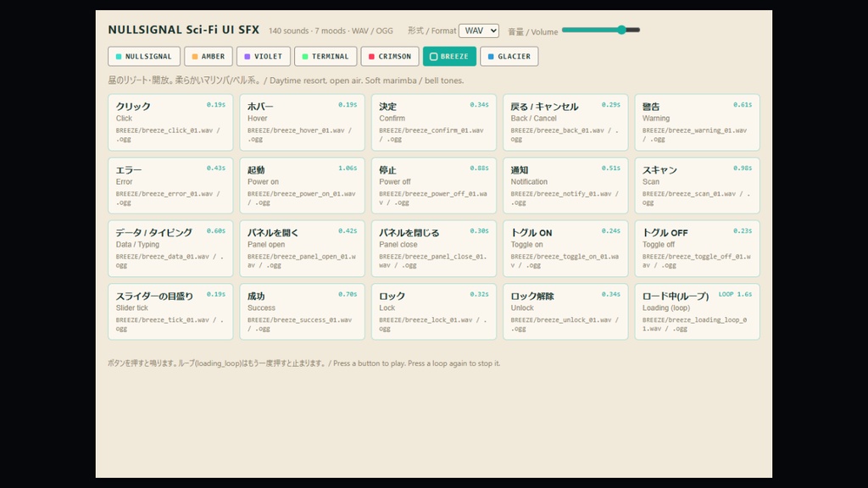
Task: Switch to the AMBER mood tab
Action: [x=209, y=57]
